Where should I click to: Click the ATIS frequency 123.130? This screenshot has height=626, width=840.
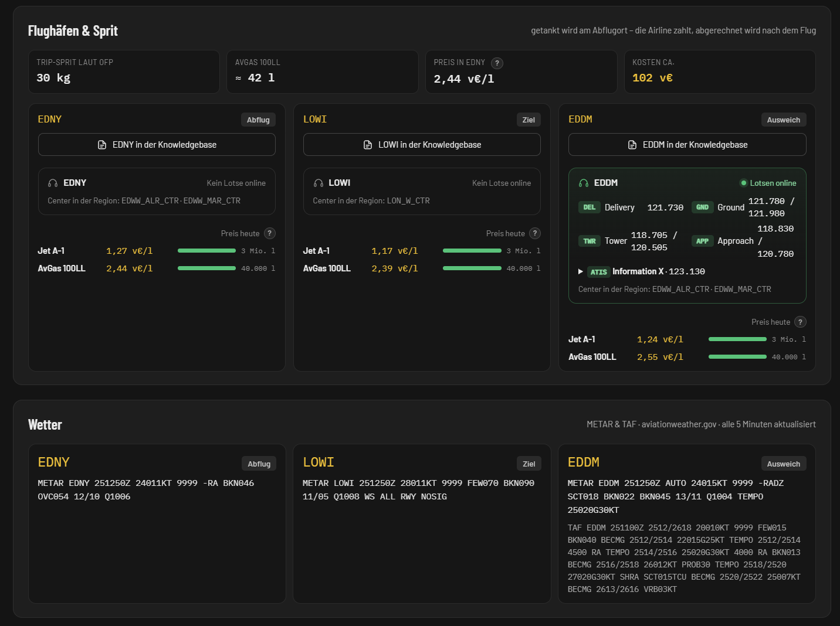(x=687, y=272)
